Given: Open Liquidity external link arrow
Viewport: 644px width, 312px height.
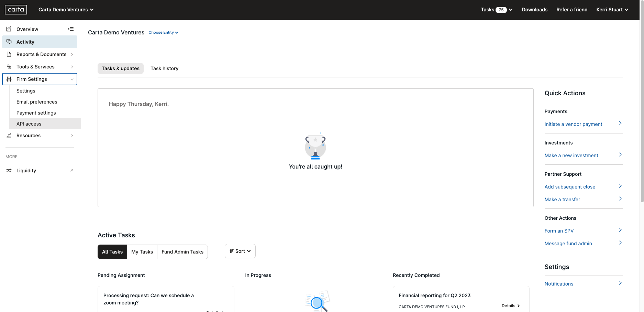Looking at the screenshot, I should tap(72, 170).
